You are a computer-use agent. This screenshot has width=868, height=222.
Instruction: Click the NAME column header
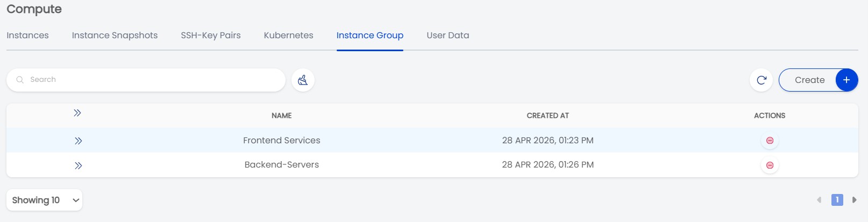click(x=282, y=116)
